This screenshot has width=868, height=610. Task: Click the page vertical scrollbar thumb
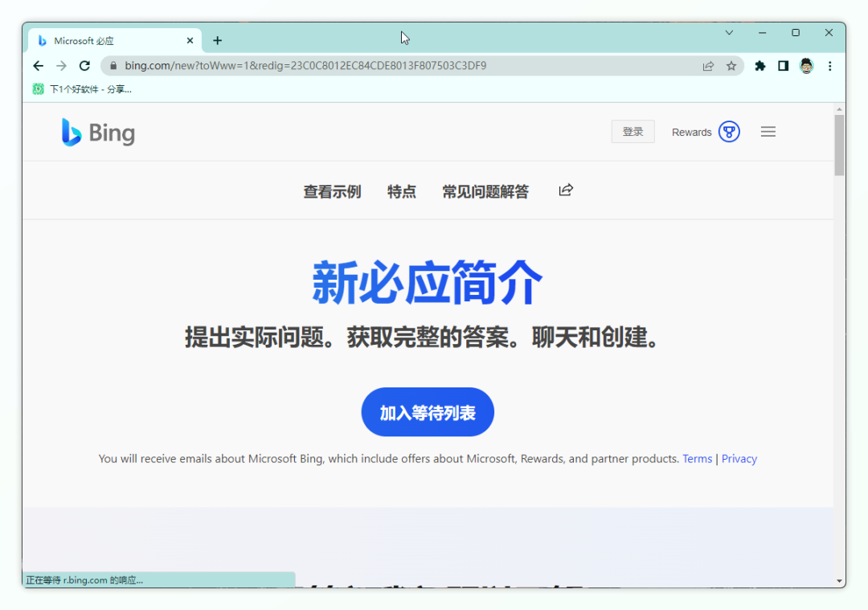tap(839, 145)
